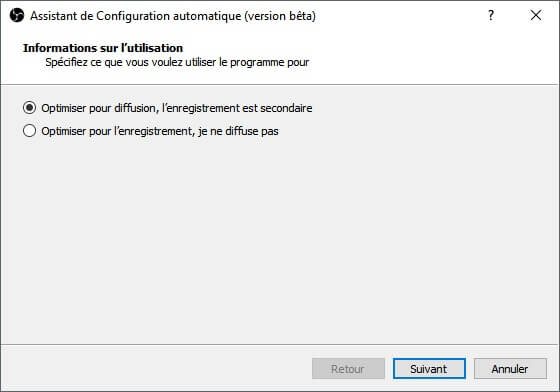This screenshot has width=560, height=392.
Task: Click the word "Optimiser" in the enregistrement option
Action: pos(64,131)
